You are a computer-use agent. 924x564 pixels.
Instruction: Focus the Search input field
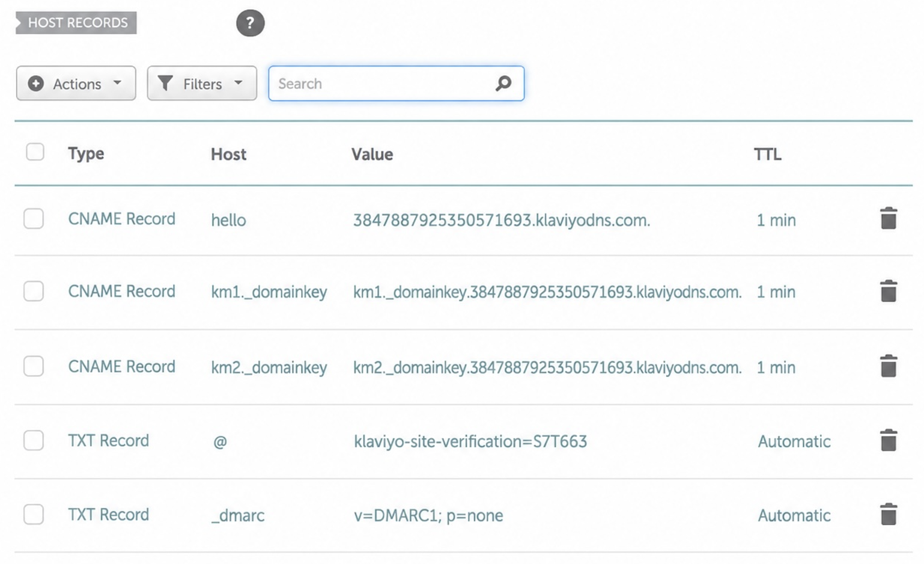tap(396, 83)
